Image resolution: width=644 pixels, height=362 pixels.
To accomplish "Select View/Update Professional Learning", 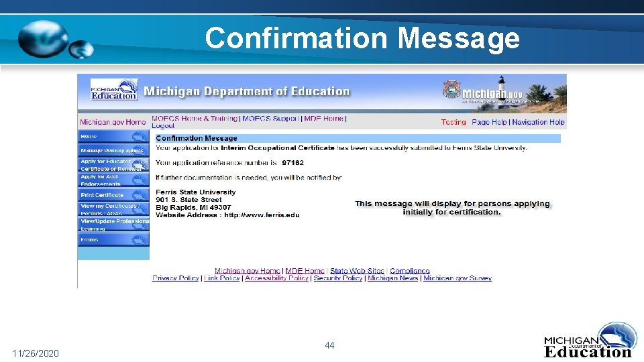I will coord(113,225).
